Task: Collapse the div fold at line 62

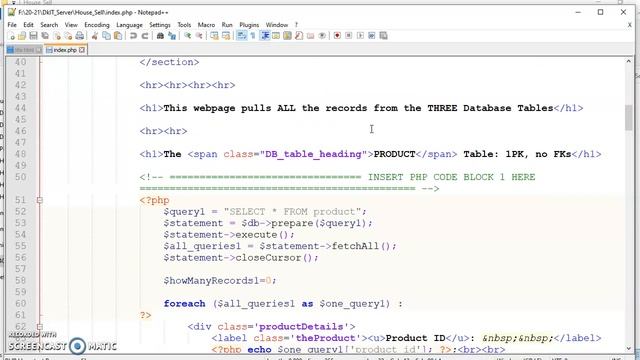Action: pos(40,327)
